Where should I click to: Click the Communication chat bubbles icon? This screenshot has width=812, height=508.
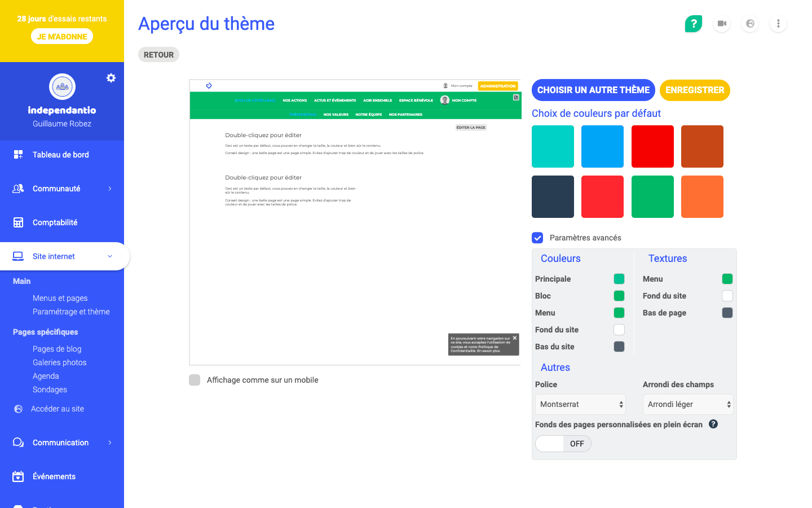(x=18, y=443)
